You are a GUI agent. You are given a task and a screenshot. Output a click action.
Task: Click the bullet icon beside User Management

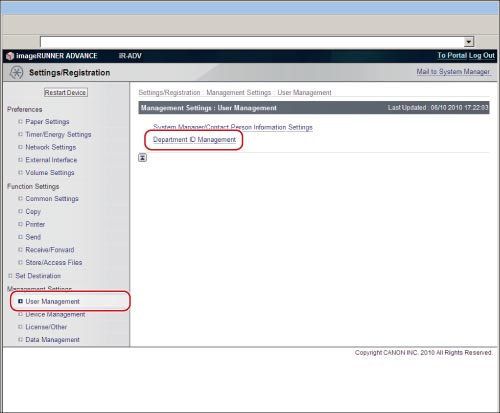click(20, 301)
